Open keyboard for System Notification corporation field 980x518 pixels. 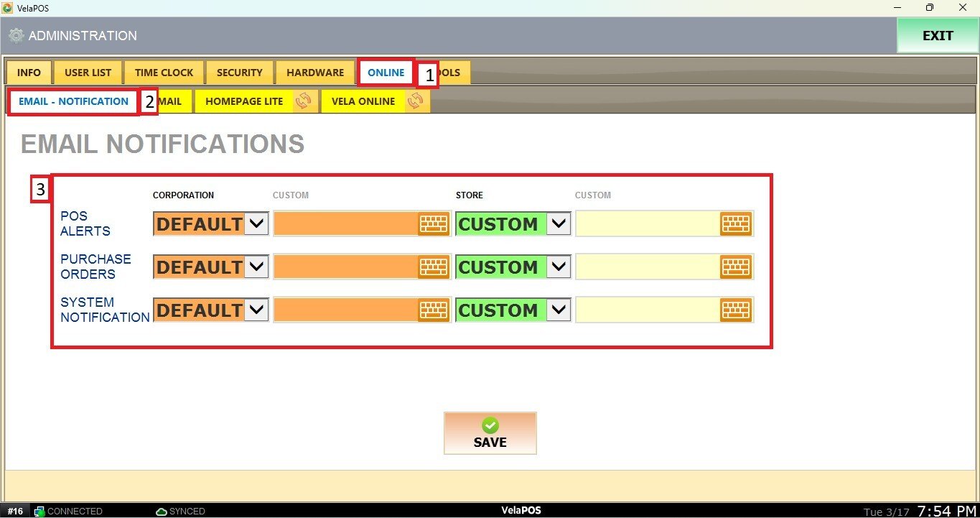[x=434, y=310]
